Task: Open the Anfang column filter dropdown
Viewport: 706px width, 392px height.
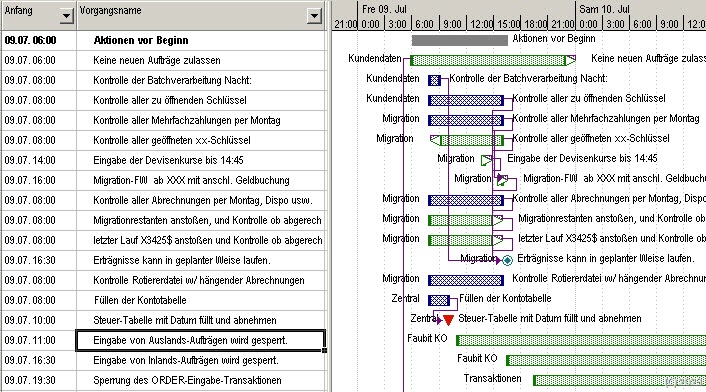Action: [66, 16]
